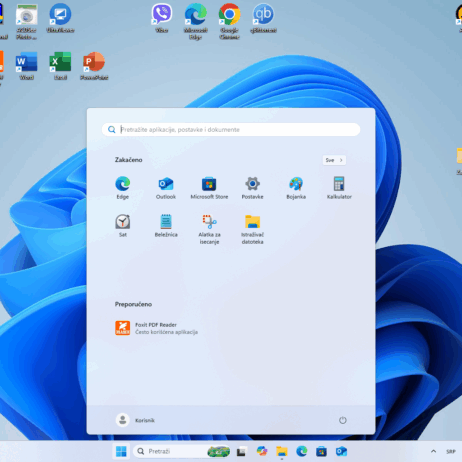Open Microsoft Store pinned app
This screenshot has height=462, width=462.
[209, 188]
